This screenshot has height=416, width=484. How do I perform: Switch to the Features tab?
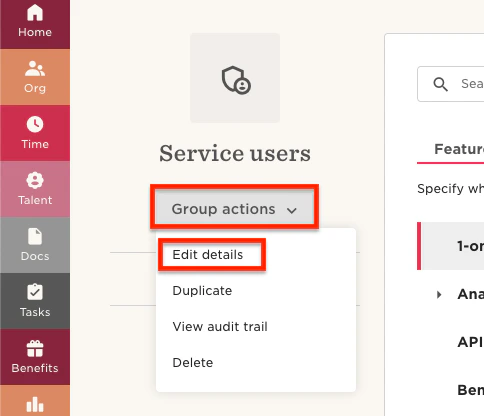pos(459,149)
